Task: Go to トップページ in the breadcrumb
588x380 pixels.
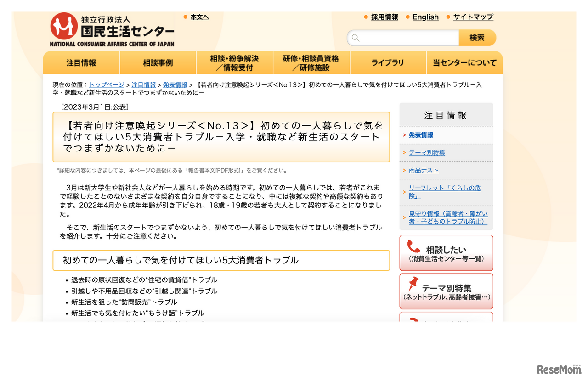Action: point(107,85)
